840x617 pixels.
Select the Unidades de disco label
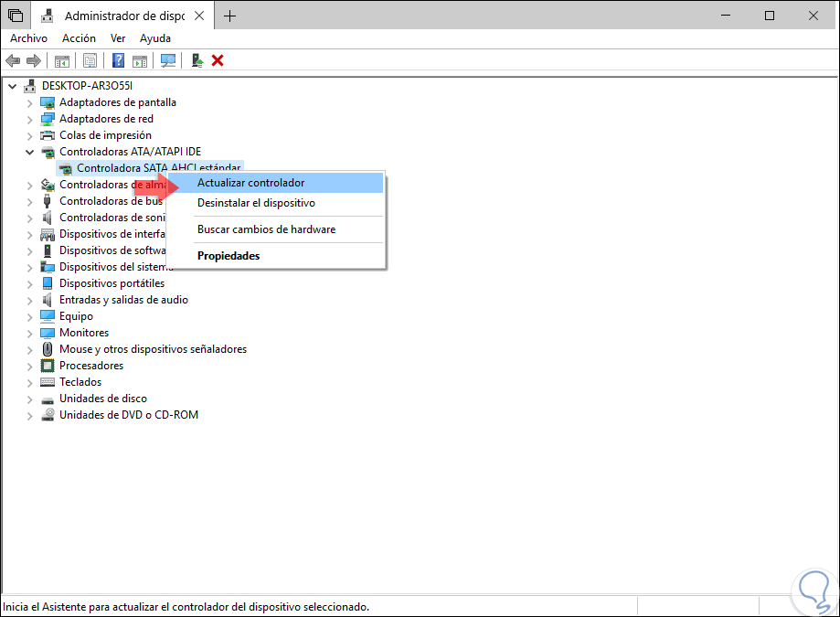[103, 399]
